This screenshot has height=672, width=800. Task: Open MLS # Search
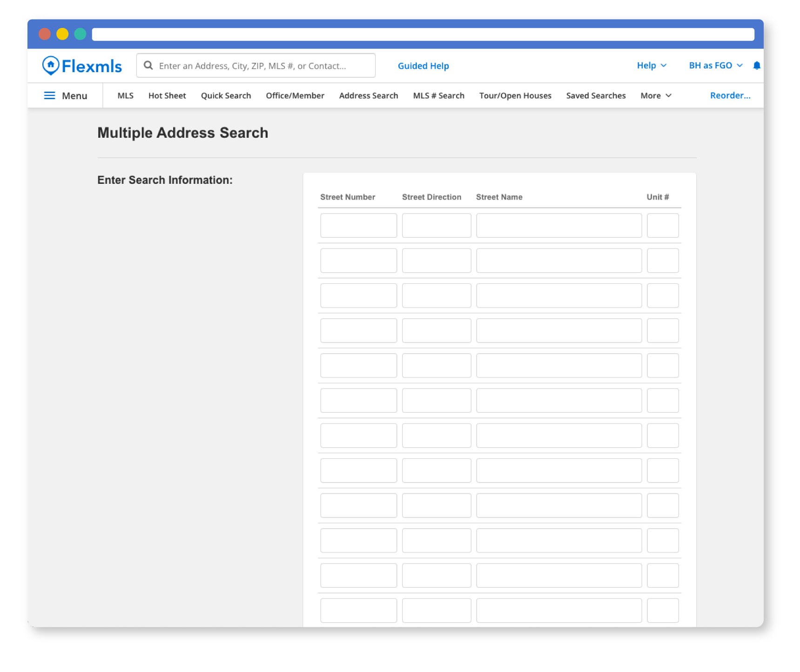(438, 95)
